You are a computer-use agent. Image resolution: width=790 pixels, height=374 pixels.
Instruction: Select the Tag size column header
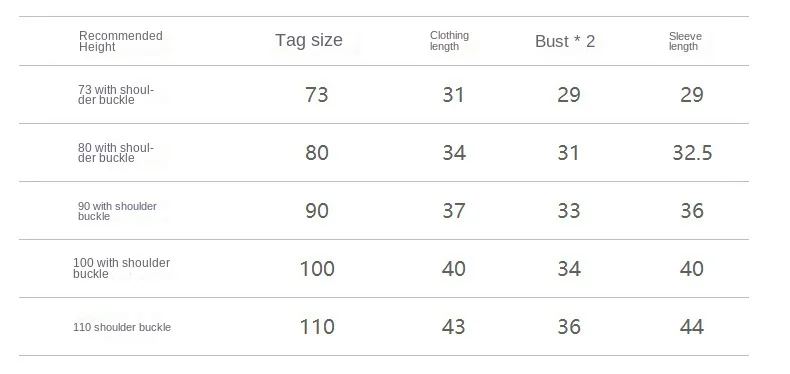(309, 40)
